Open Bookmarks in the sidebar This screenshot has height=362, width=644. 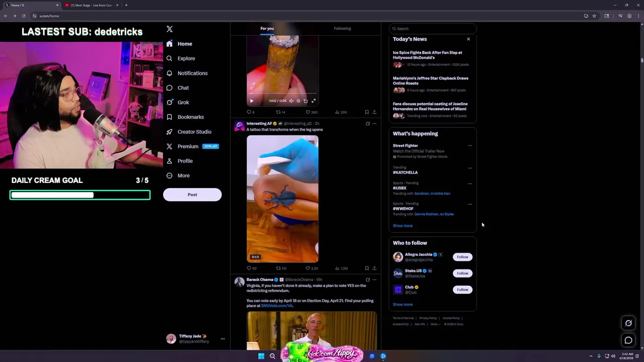(x=185, y=117)
